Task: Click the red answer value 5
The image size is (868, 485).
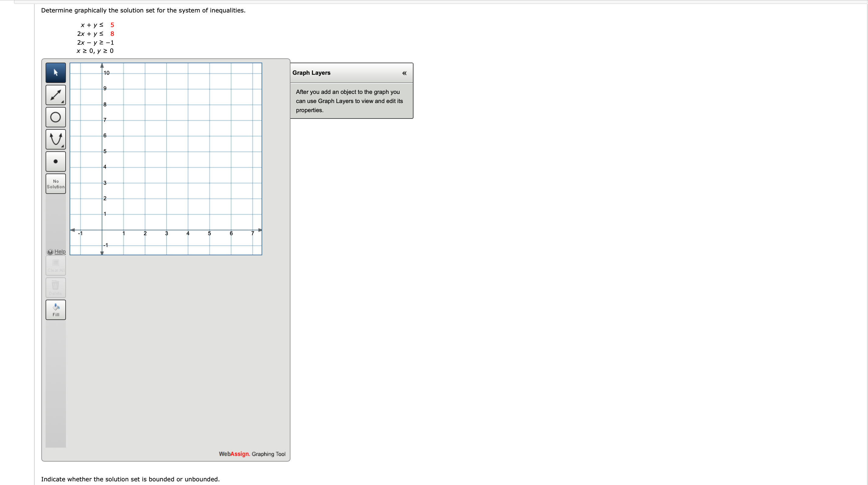Action: (x=112, y=25)
